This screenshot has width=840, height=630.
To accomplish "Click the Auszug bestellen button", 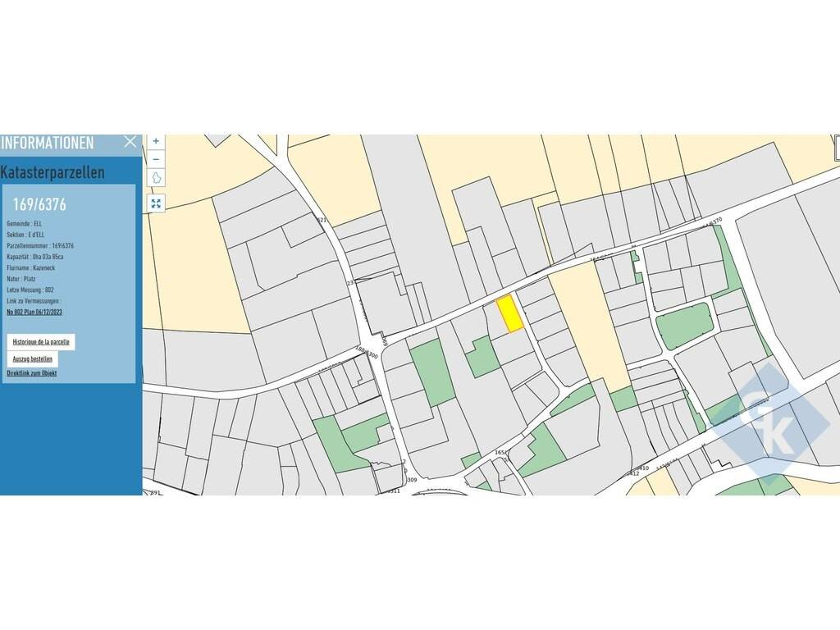I will click(x=33, y=358).
